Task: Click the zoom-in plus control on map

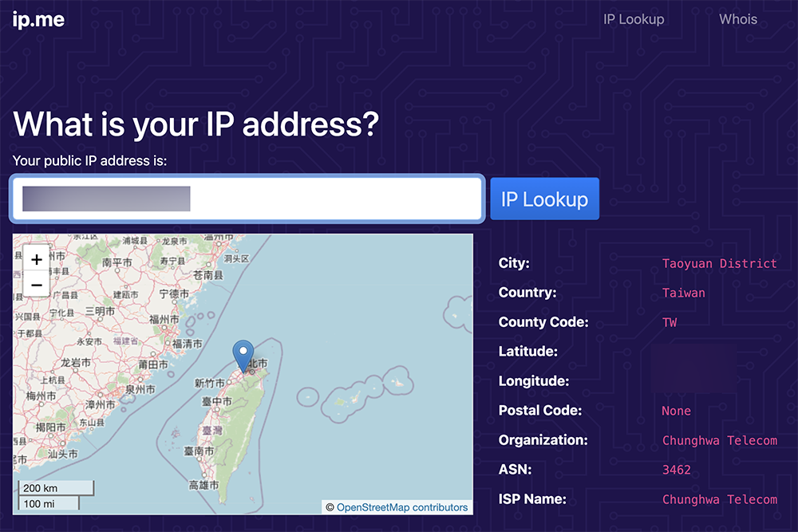Action: click(36, 259)
